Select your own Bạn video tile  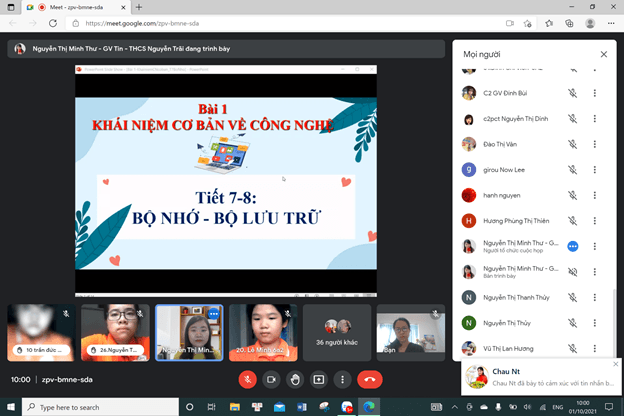point(411,333)
